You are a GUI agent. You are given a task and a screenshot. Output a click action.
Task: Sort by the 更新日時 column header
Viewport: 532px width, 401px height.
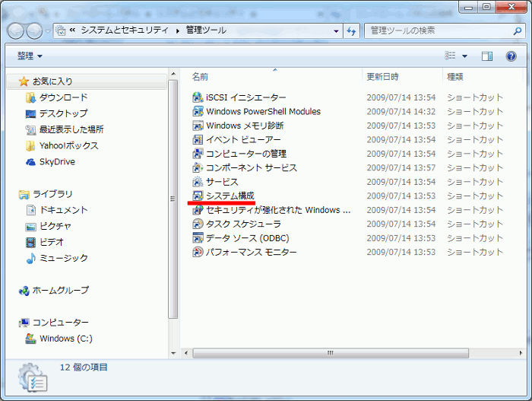coord(382,77)
